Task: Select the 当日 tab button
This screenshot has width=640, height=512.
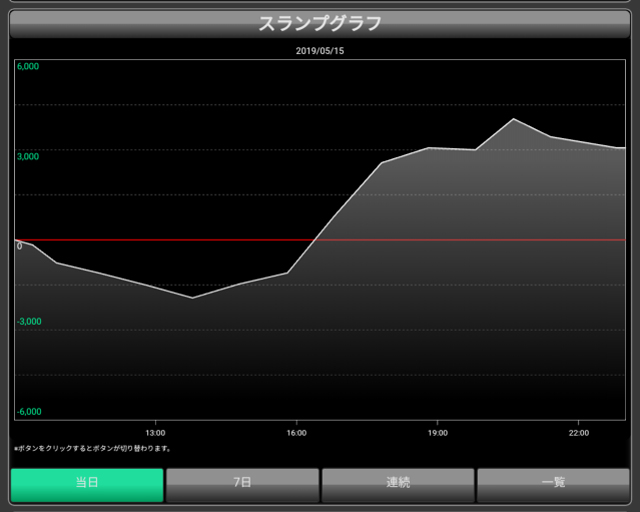Action: pyautogui.click(x=87, y=484)
